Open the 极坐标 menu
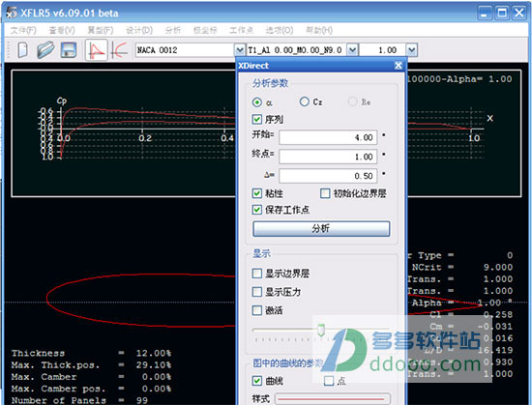 [205, 30]
